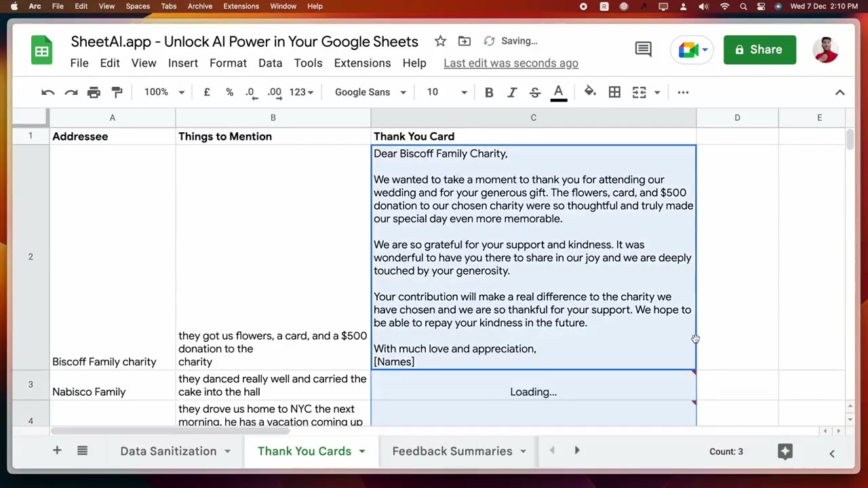
Task: Collapse the toolbar with the chevron
Action: 840,92
